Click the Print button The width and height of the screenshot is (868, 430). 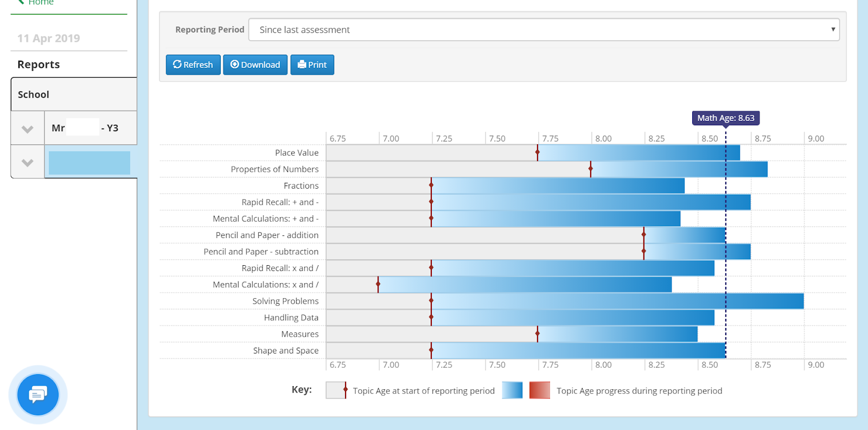312,65
